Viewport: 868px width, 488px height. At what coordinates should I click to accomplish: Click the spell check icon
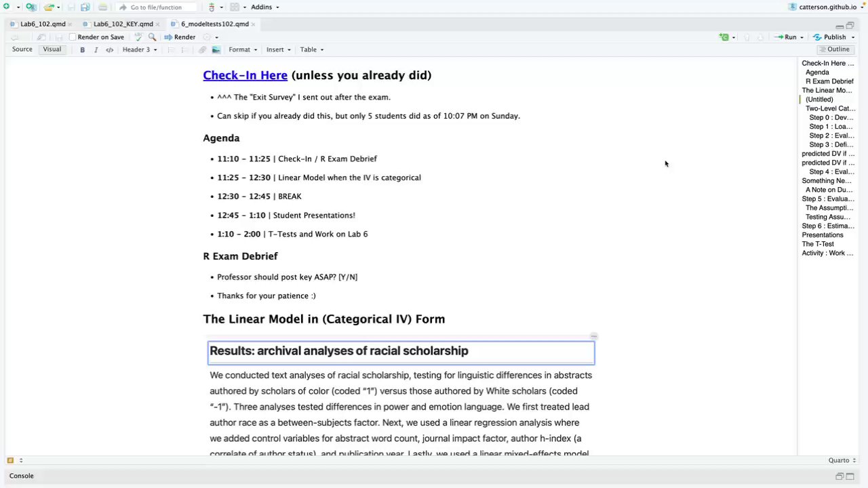[x=138, y=37]
